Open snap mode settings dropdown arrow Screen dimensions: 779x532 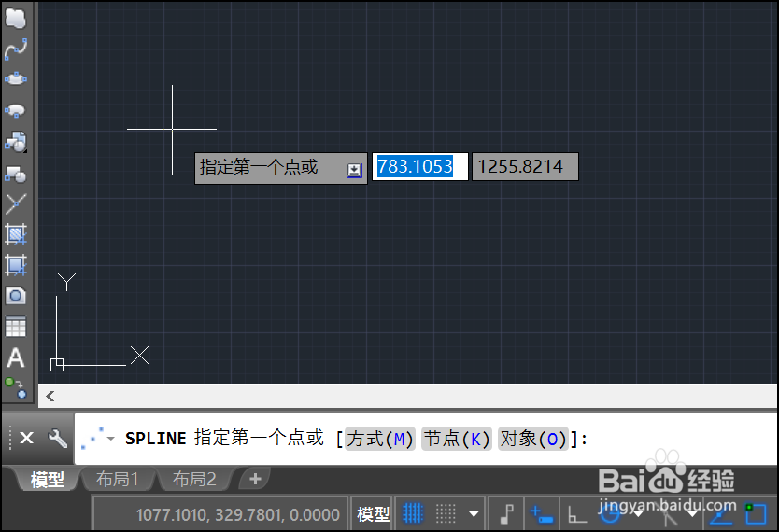click(474, 514)
